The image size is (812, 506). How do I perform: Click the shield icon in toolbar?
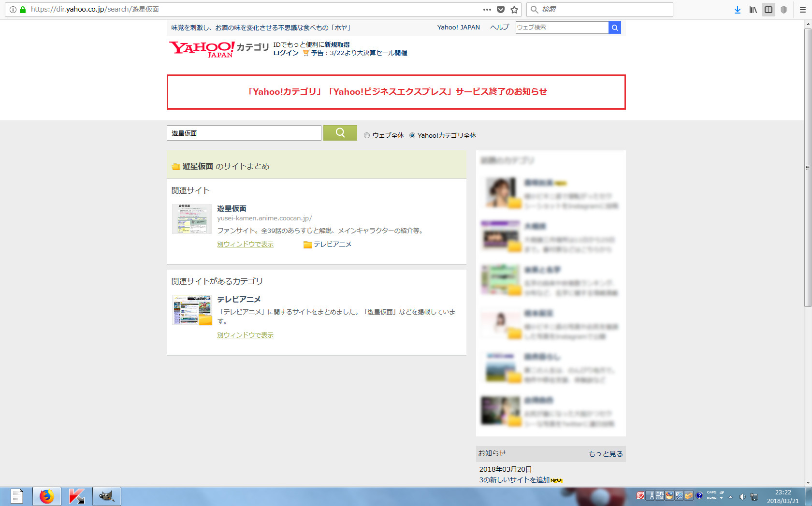pos(784,10)
